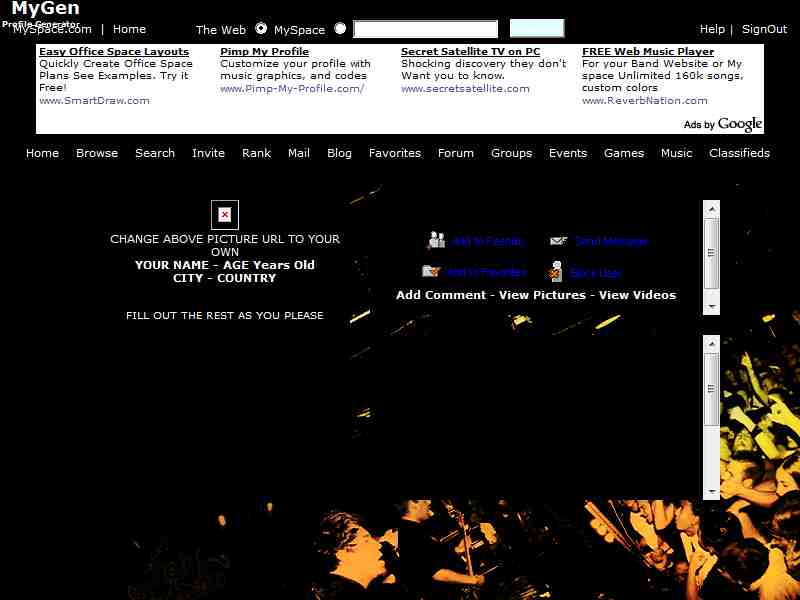800x600 pixels.
Task: Click the Add Comment link
Action: 441,295
